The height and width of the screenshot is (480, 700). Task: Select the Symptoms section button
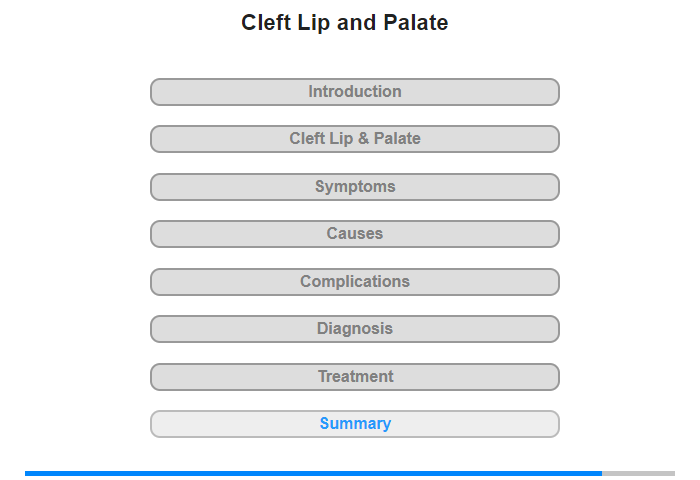355,187
